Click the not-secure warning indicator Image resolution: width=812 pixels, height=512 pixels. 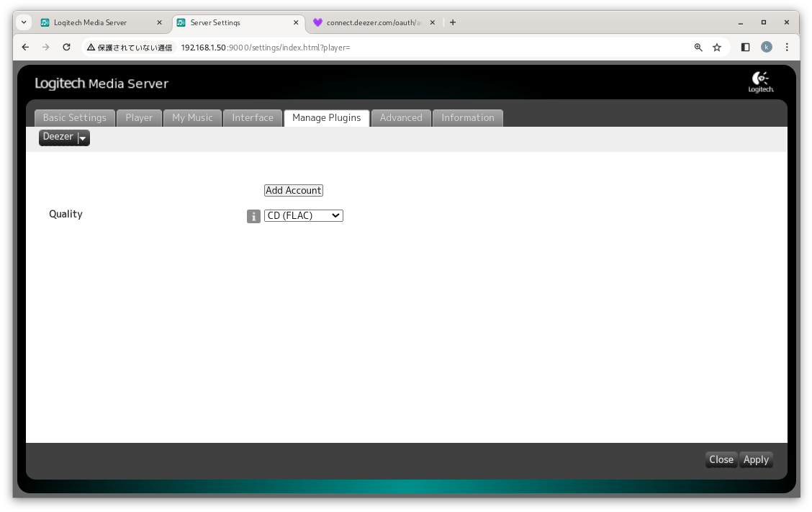[130, 47]
